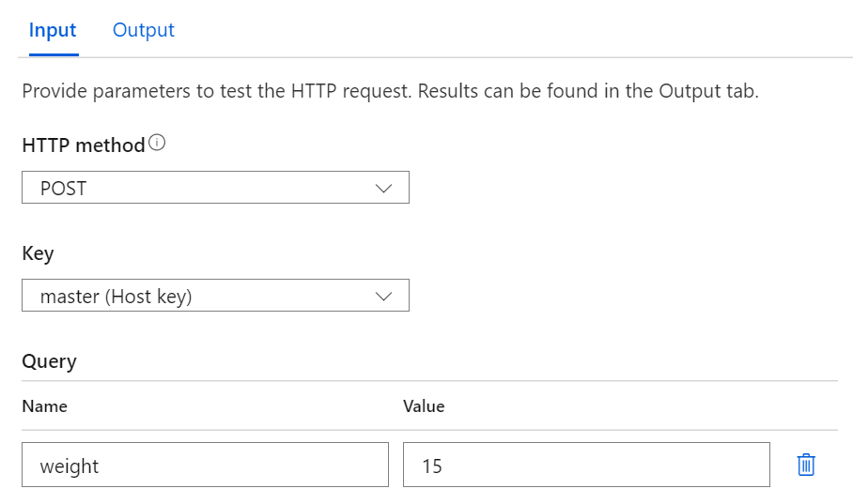Image resolution: width=853 pixels, height=504 pixels.
Task: Switch to the Input tab
Action: 53,30
